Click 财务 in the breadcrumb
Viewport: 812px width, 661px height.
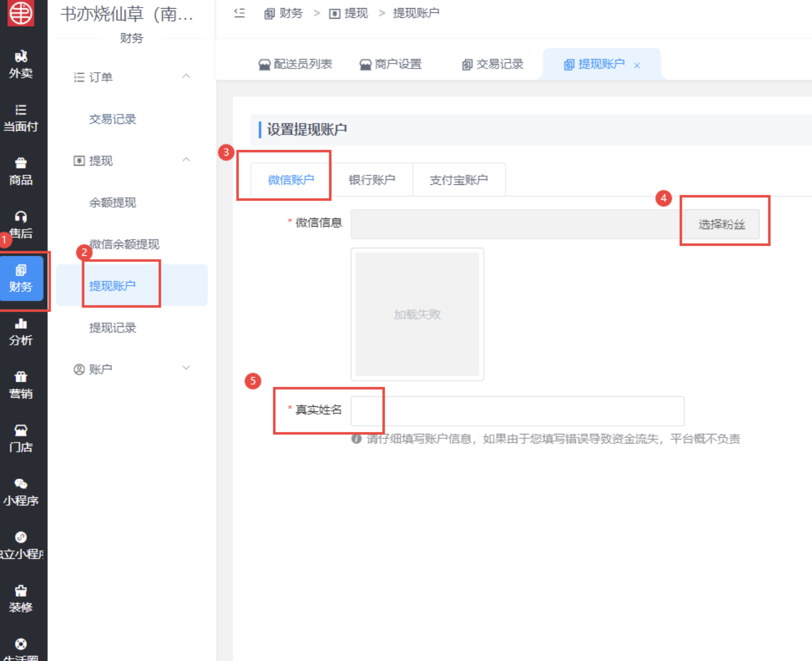(x=284, y=13)
